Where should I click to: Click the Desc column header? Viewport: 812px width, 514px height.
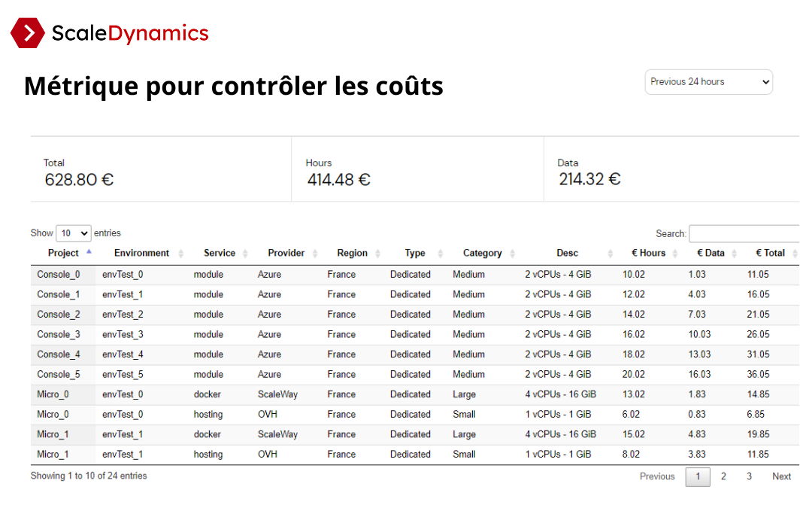coord(567,253)
